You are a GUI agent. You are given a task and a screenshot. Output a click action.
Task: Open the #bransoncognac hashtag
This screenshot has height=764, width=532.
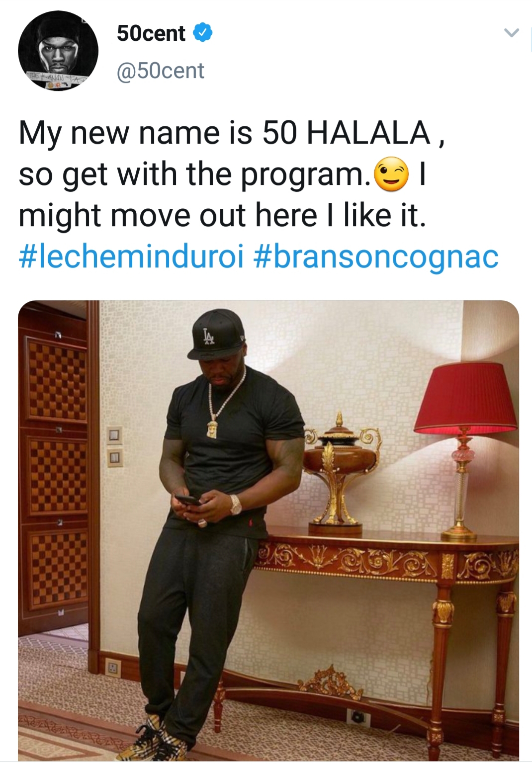click(x=376, y=256)
